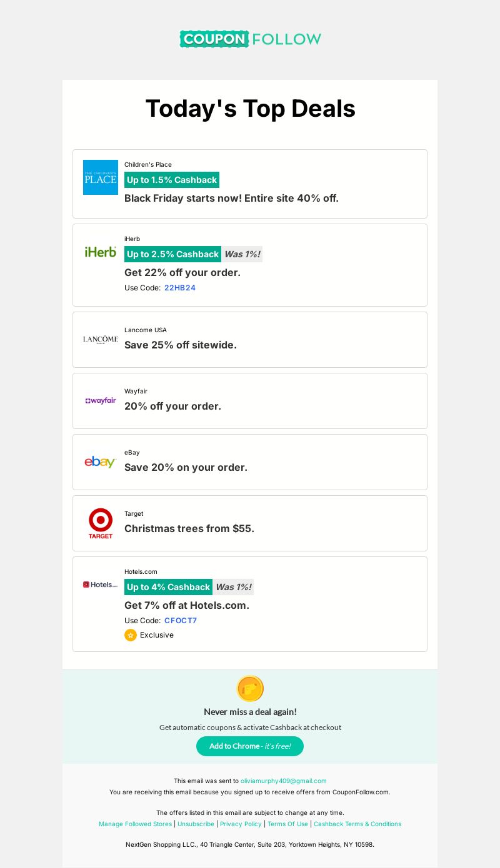Open the eBay logo
This screenshot has width=500, height=868.
pyautogui.click(x=101, y=462)
